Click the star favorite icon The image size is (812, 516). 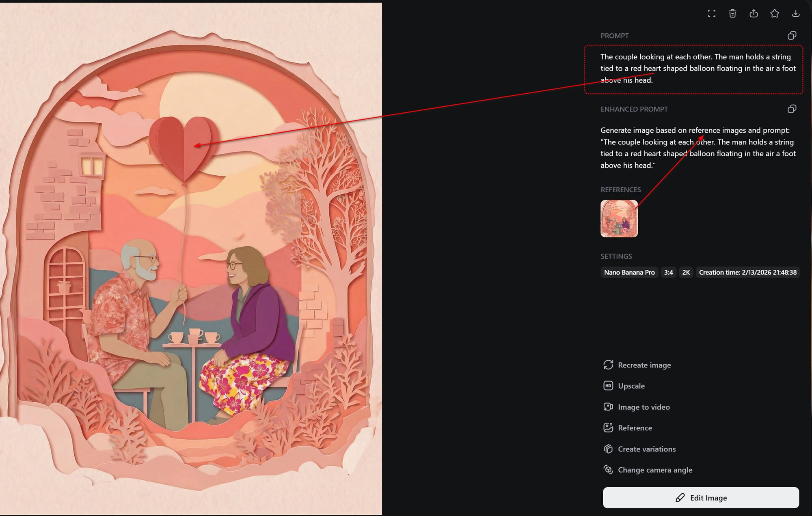[x=775, y=14]
